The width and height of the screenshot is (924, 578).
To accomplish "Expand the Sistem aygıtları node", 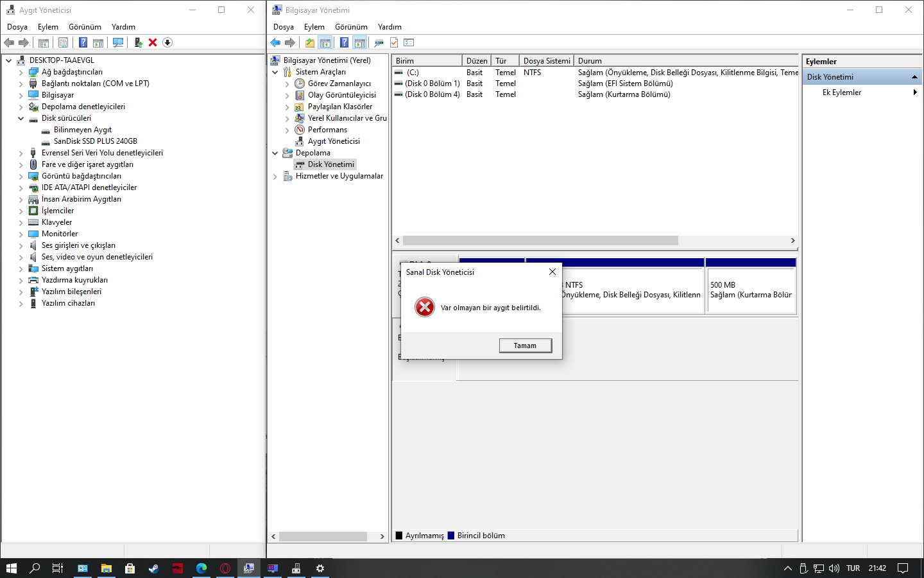I will pos(21,268).
